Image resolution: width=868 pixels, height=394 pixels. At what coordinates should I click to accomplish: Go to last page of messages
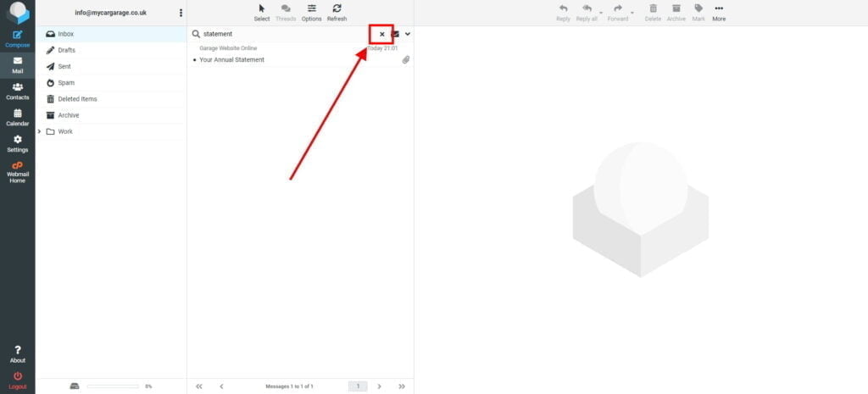pos(402,386)
